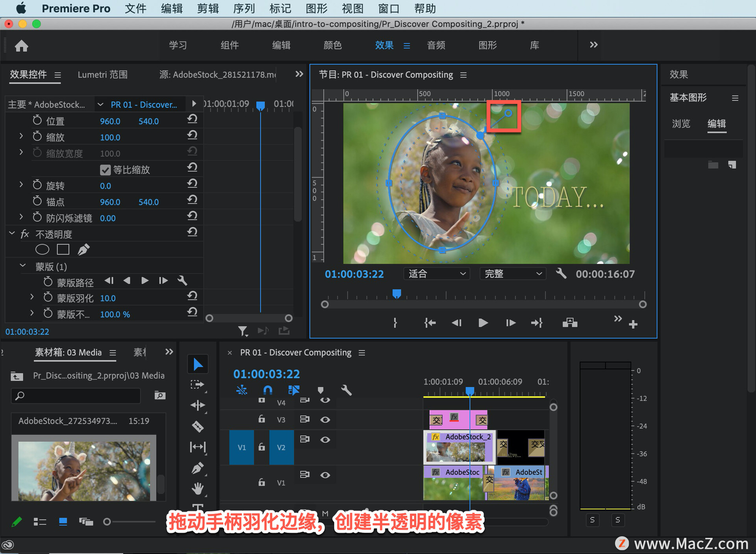Select the Hand tool
756x554 pixels.
[198, 489]
